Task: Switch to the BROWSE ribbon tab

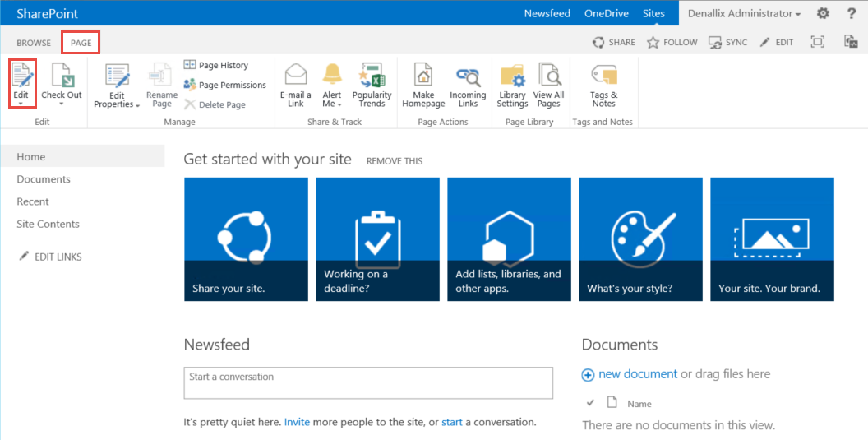Action: [34, 43]
